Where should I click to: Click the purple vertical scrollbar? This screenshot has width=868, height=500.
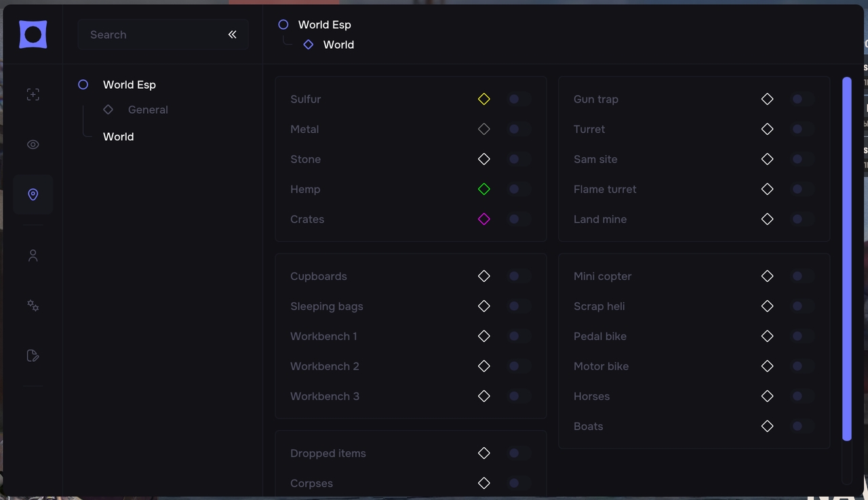846,257
